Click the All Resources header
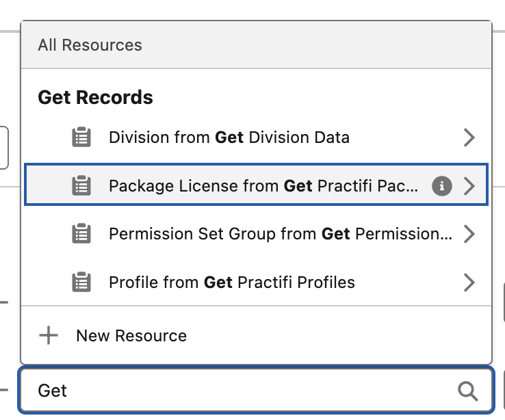Image resolution: width=505 pixels, height=420 pixels. tap(90, 45)
